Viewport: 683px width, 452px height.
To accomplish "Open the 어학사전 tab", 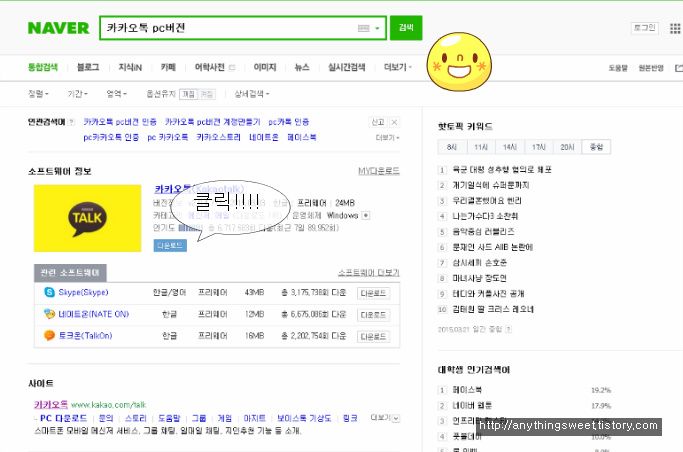I will (x=210, y=67).
